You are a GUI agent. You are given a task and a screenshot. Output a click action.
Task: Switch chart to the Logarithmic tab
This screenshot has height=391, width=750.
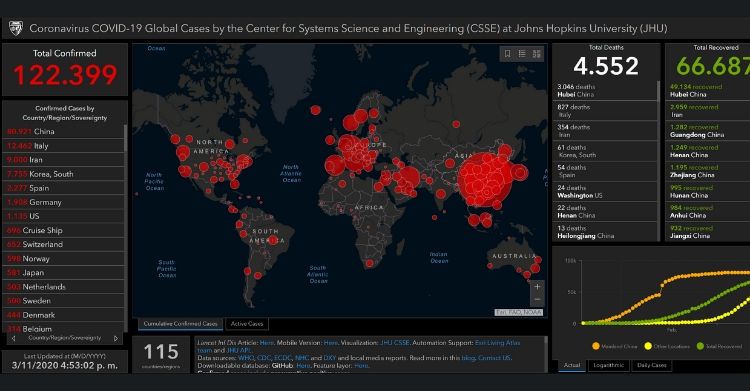608,365
